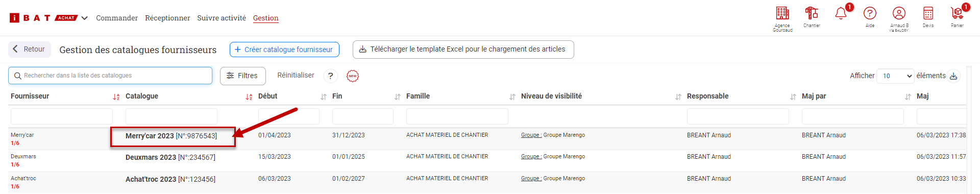Focus the catalogue search field

(x=110, y=76)
